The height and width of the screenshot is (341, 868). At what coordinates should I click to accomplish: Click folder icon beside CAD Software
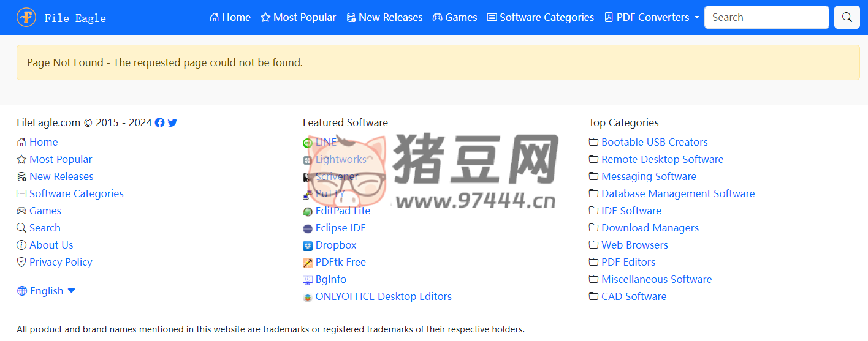pos(593,296)
